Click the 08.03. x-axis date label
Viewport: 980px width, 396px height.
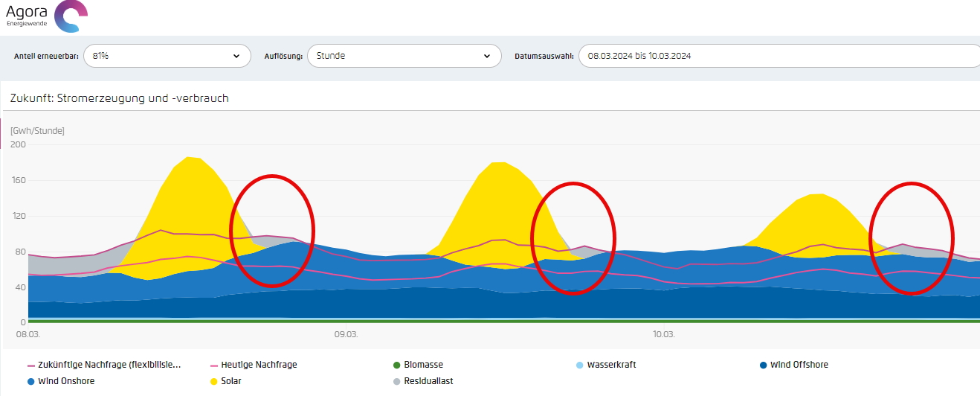28,334
